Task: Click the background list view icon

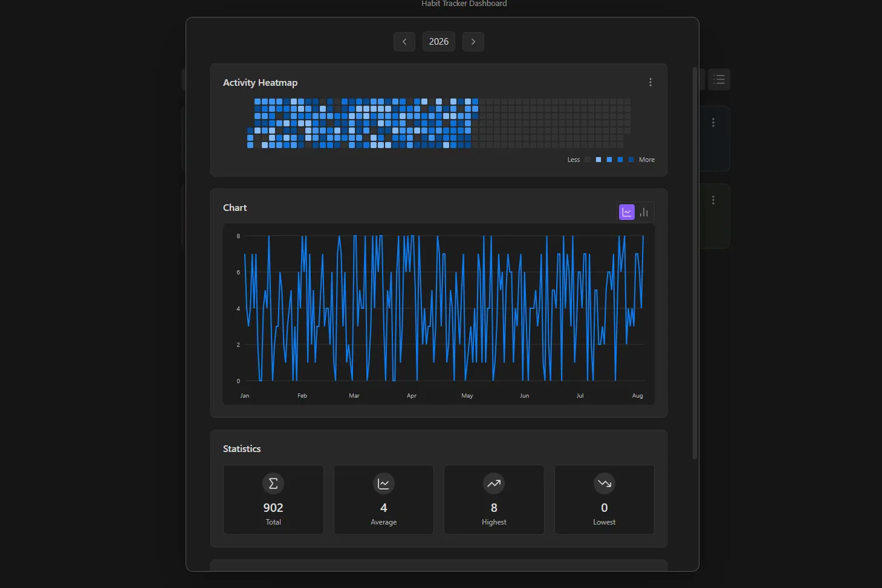Action: coord(719,79)
